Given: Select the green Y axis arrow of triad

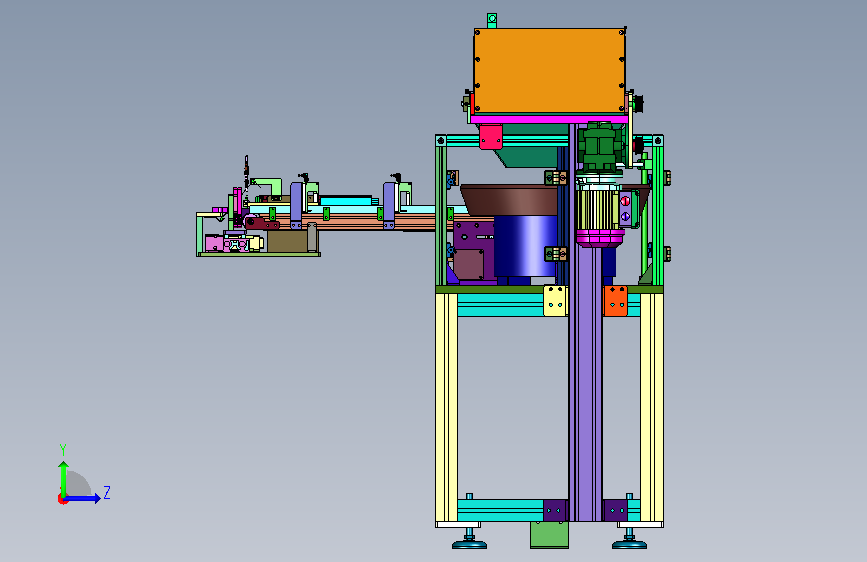Looking at the screenshot, I should point(64,478).
